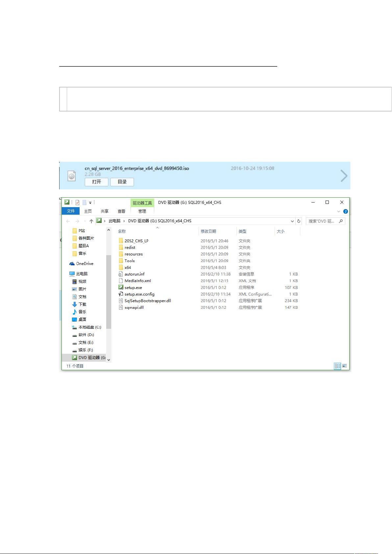Switch to the 查看 ribbon tab
Screen dimensions: 392x554
point(121,211)
